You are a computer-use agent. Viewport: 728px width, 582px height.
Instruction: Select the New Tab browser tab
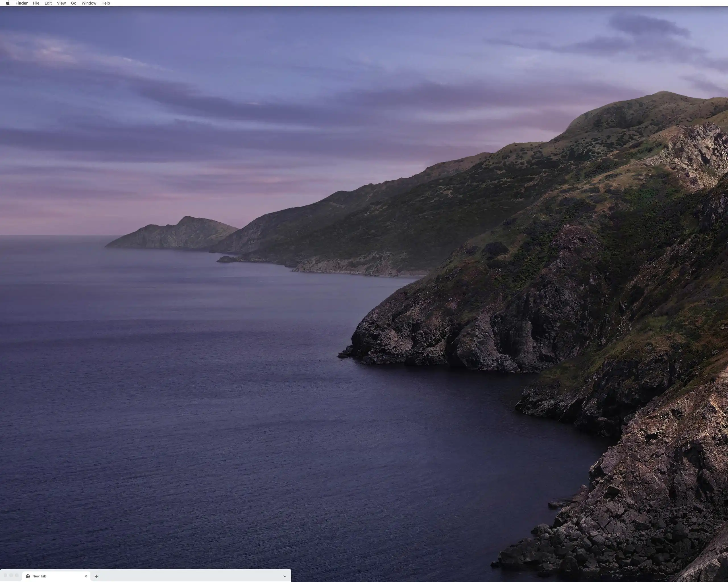(x=54, y=576)
